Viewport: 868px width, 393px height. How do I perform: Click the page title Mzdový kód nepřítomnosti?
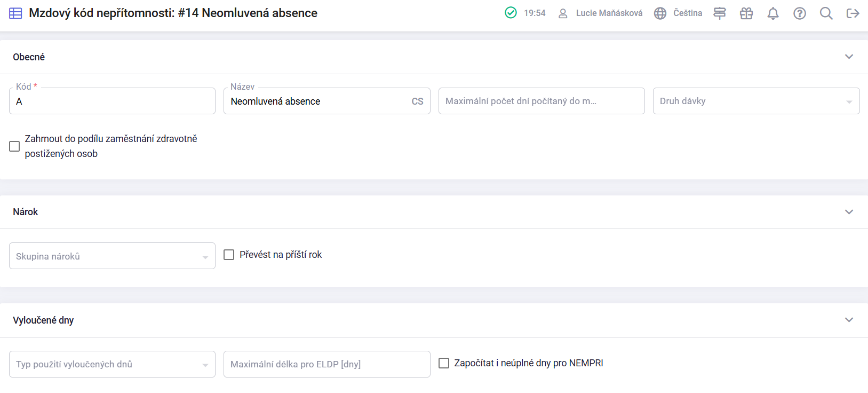point(173,13)
